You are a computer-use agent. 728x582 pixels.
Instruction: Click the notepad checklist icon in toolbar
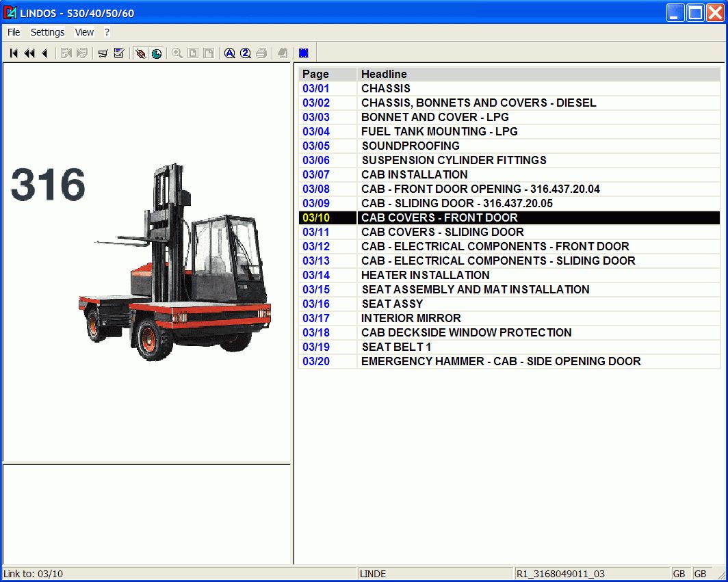point(118,53)
